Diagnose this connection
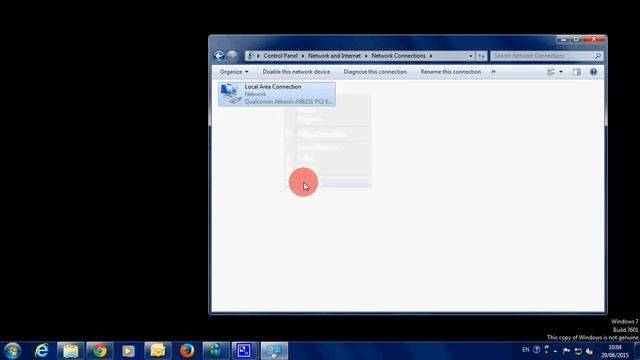 coord(375,72)
